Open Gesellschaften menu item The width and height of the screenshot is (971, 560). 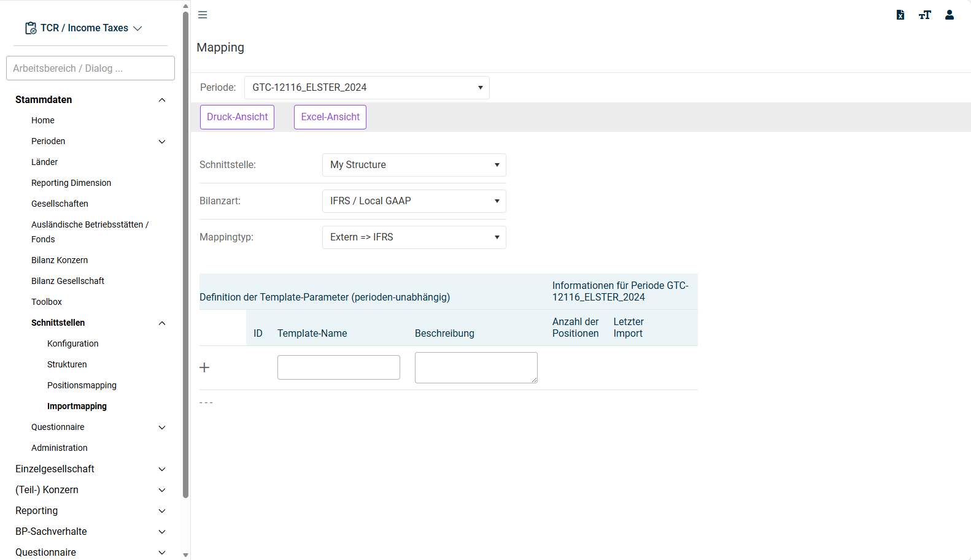click(60, 204)
